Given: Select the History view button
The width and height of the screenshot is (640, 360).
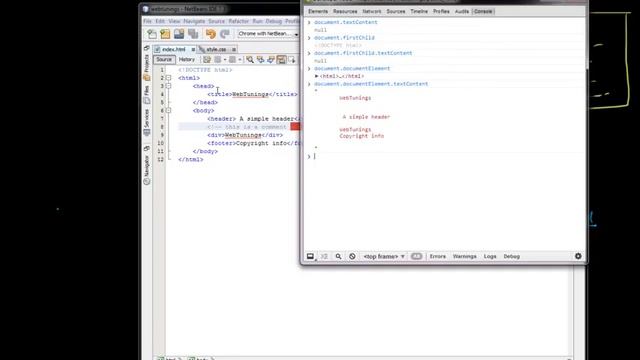Looking at the screenshot, I should tap(187, 60).
